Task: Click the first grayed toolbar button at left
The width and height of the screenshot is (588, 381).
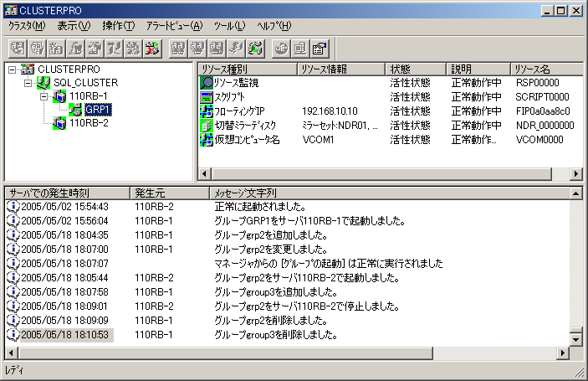Action: pos(18,49)
